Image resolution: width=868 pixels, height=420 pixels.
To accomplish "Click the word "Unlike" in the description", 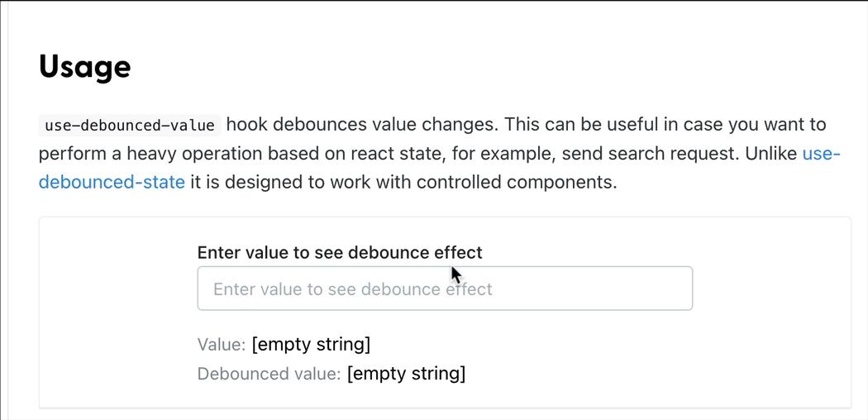I will pos(768,154).
